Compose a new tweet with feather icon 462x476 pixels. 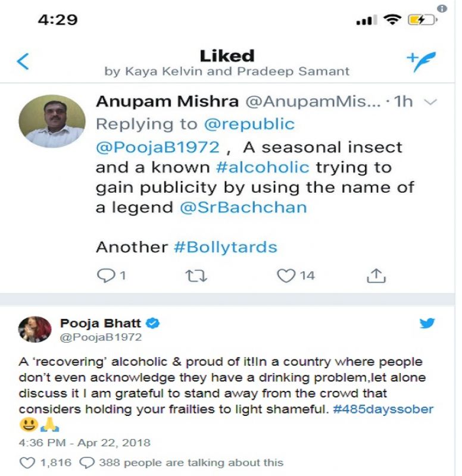pyautogui.click(x=421, y=62)
